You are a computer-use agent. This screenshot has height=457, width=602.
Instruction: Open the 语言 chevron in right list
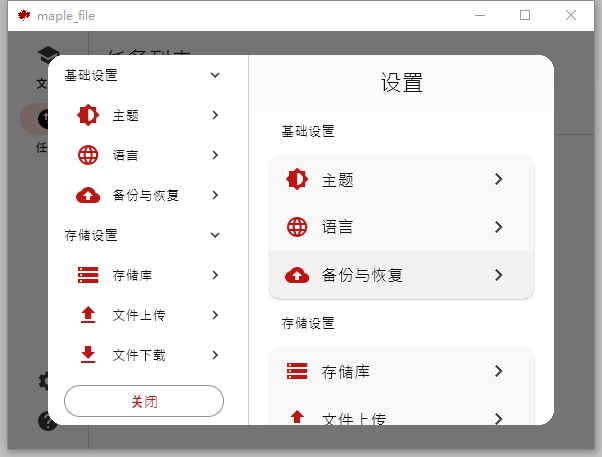pyautogui.click(x=498, y=227)
